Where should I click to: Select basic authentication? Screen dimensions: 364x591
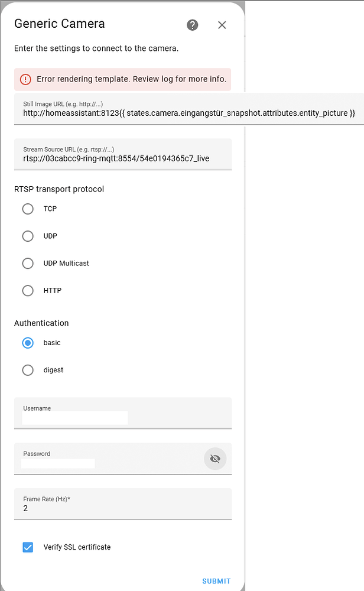(x=27, y=343)
